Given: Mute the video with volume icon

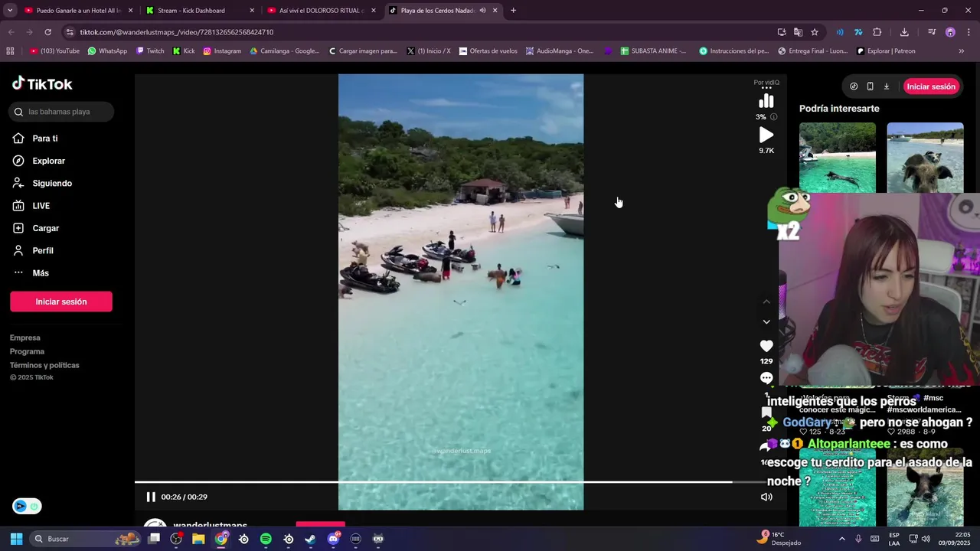Looking at the screenshot, I should coord(766,497).
